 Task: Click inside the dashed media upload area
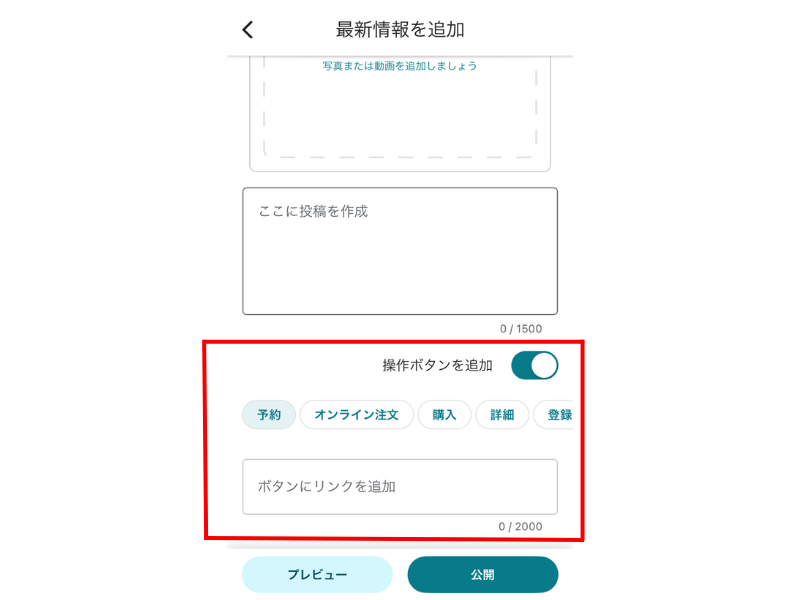[x=400, y=112]
